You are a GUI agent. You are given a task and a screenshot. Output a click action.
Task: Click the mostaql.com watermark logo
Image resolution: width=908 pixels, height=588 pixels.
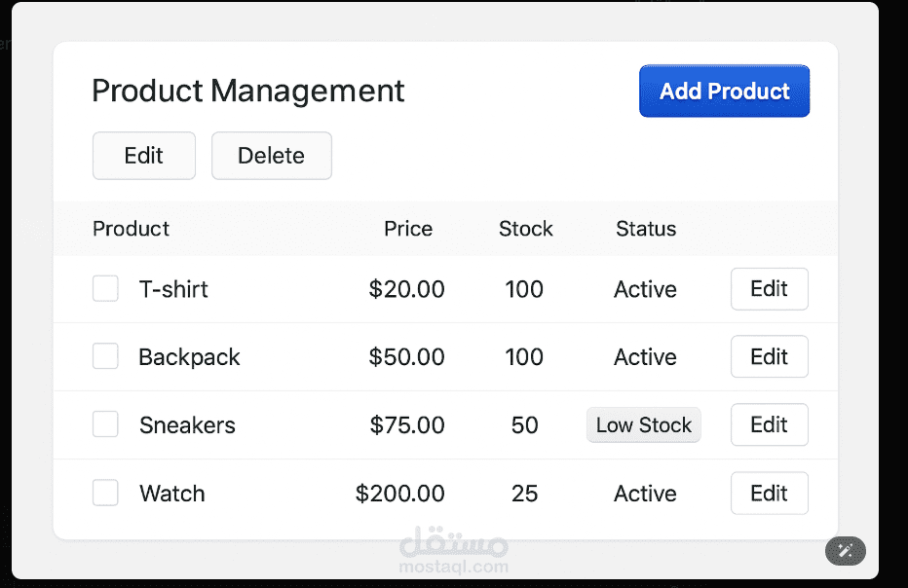(454, 551)
